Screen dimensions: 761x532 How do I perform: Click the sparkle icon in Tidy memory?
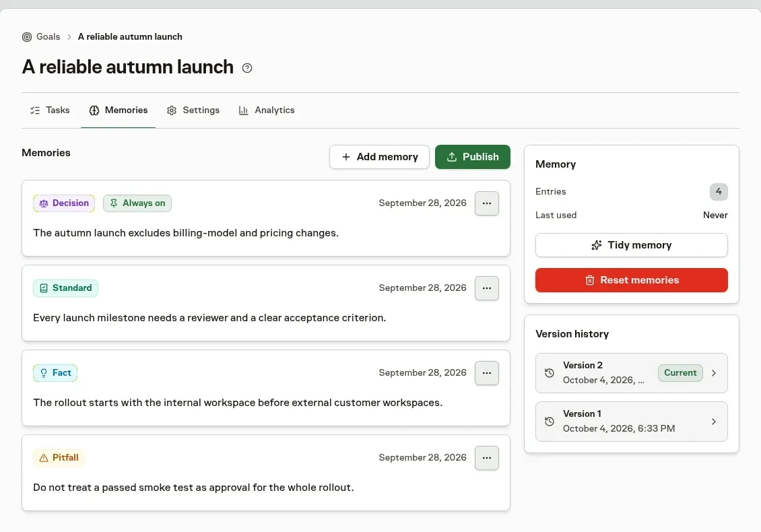click(597, 245)
